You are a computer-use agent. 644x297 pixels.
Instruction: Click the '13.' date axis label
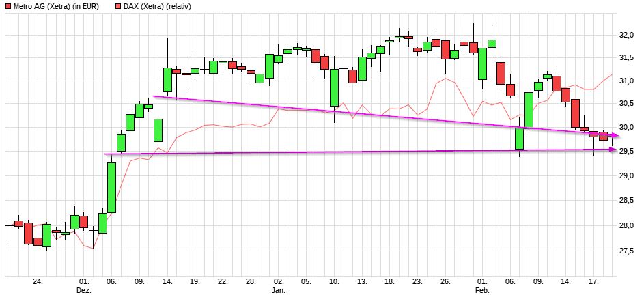362,282
